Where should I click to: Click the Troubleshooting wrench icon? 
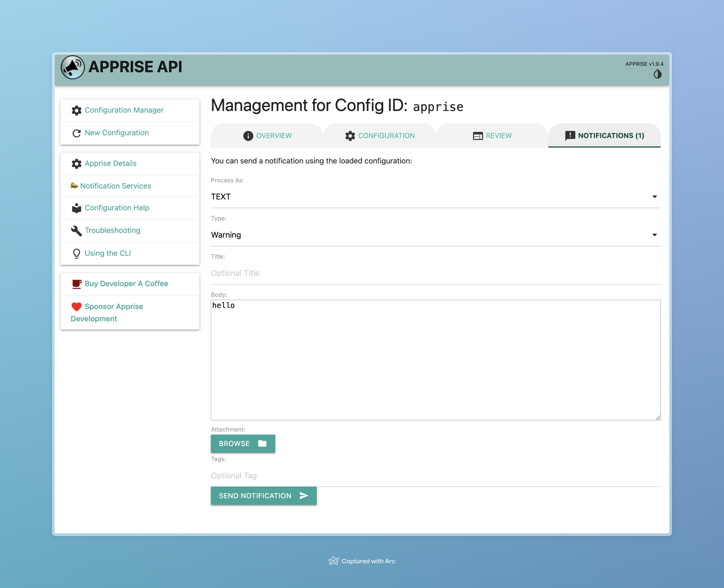[x=77, y=231]
